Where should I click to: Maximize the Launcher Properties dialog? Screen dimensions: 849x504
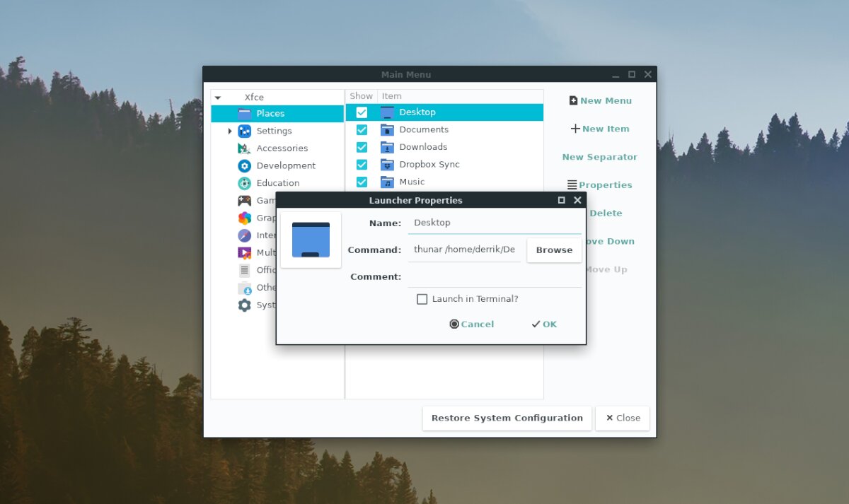(x=561, y=201)
